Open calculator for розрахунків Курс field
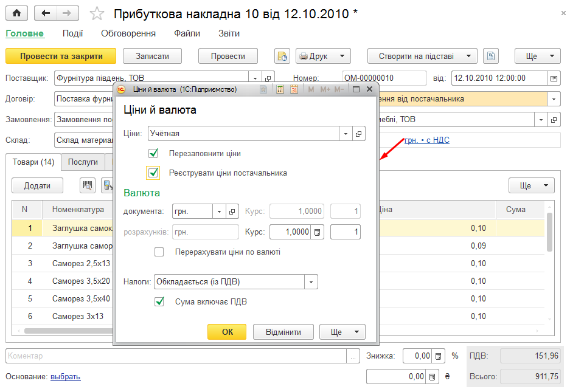 (317, 232)
